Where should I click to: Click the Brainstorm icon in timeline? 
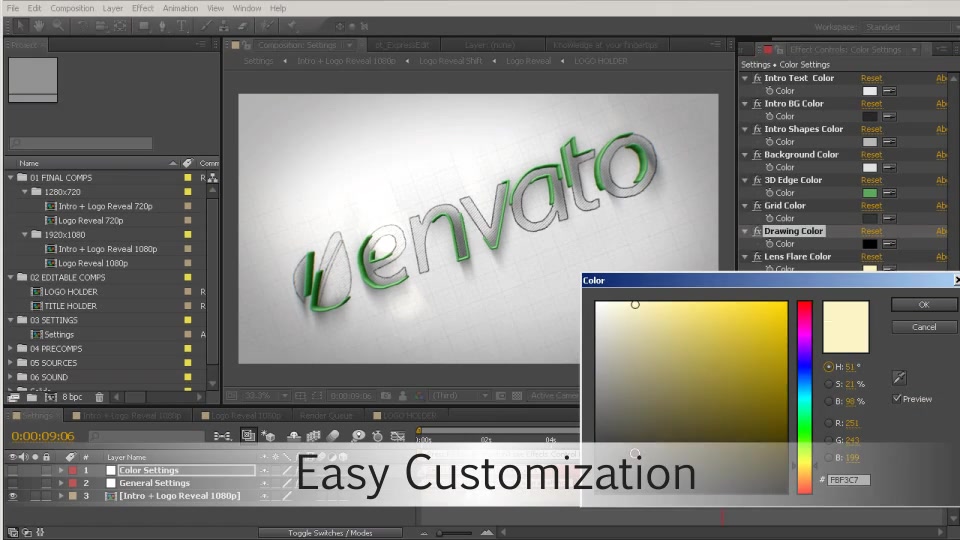tap(358, 436)
